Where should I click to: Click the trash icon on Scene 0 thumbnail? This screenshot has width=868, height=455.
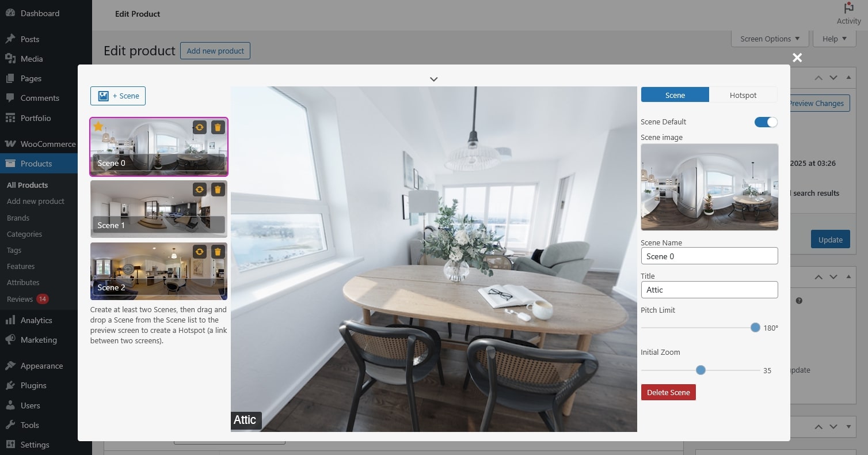coord(218,127)
